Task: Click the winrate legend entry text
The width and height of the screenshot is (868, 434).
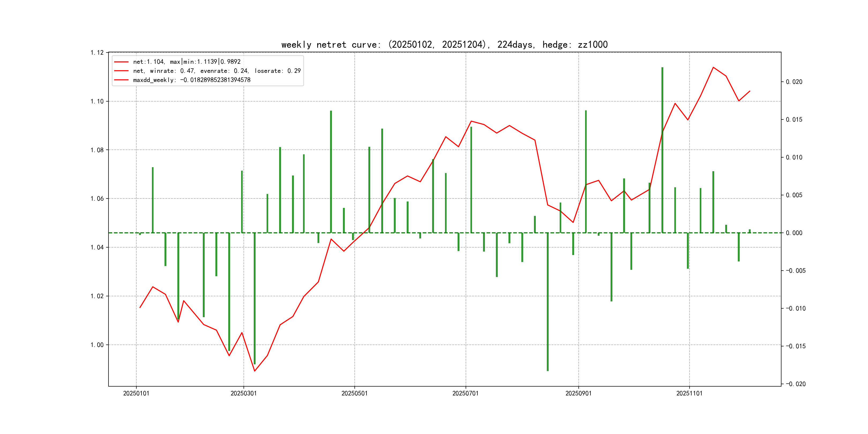Action: pyautogui.click(x=217, y=71)
